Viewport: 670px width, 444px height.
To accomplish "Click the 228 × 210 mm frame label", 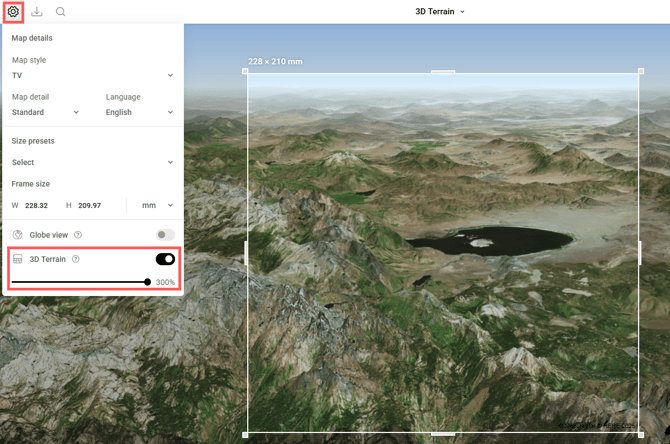I will click(275, 62).
